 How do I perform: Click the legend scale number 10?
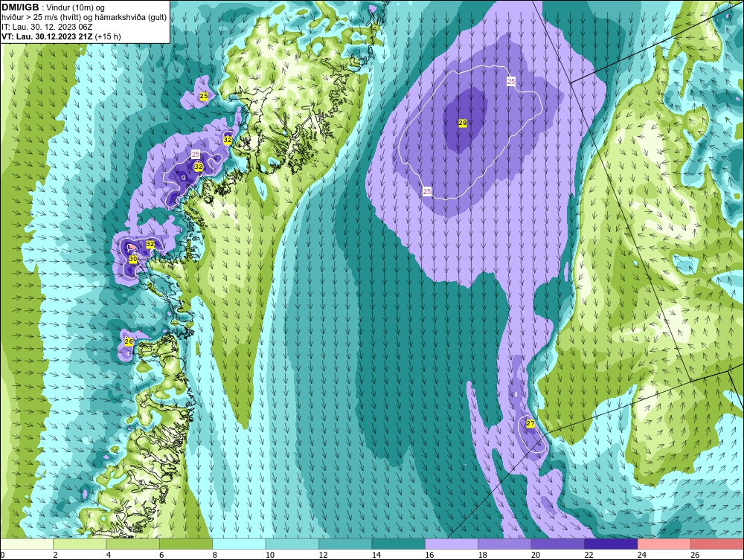(x=270, y=555)
